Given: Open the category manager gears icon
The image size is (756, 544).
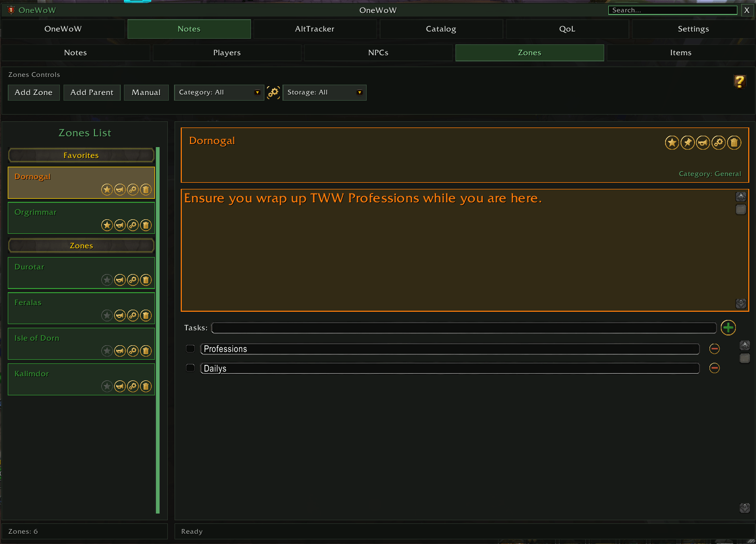Looking at the screenshot, I should coord(273,92).
